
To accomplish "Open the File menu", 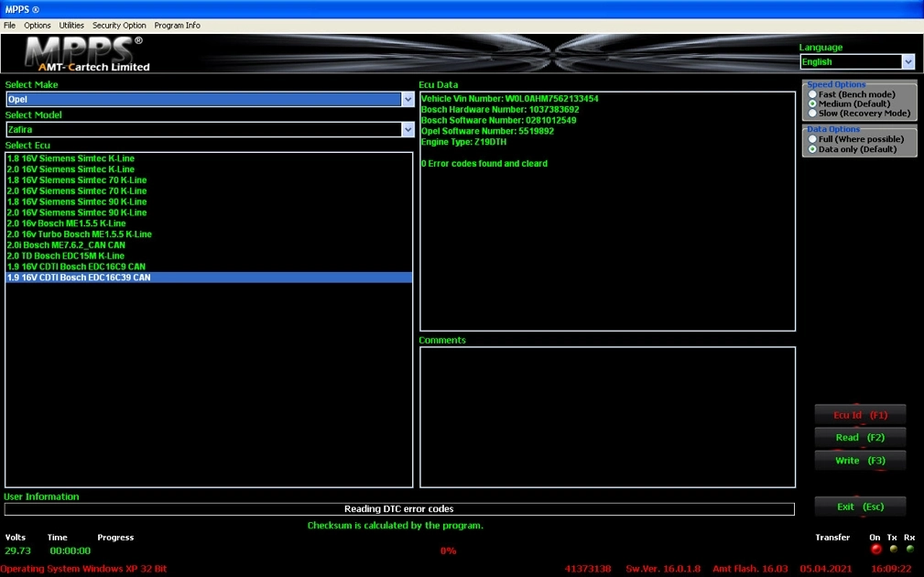I will (x=9, y=26).
